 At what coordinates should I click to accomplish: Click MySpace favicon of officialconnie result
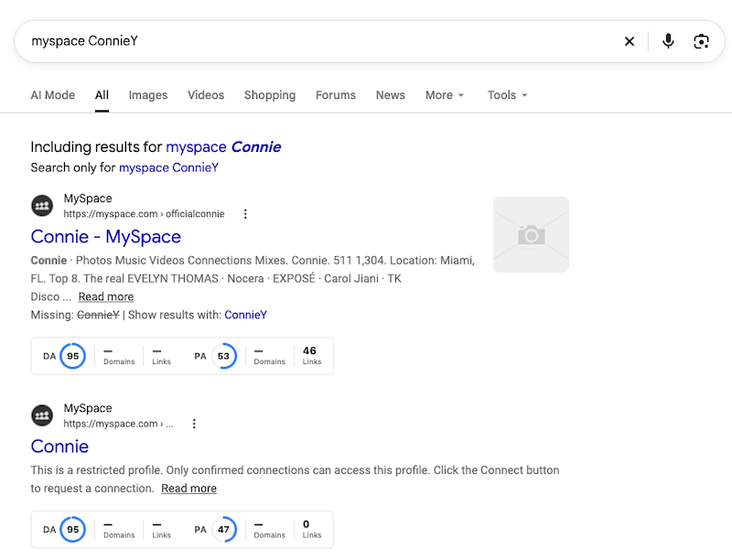[42, 206]
